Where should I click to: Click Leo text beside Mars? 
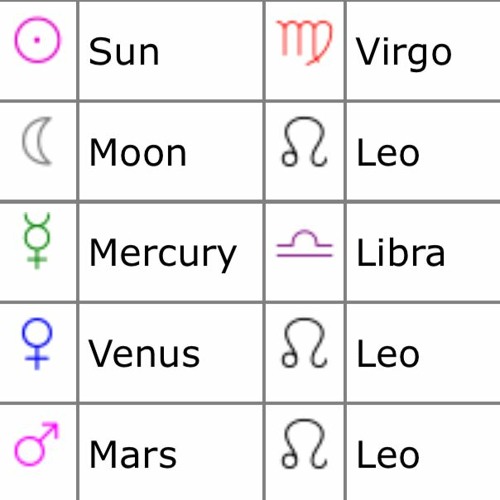click(x=388, y=455)
